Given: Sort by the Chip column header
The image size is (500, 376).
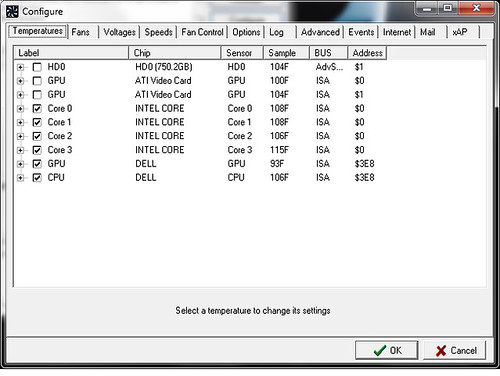Looking at the screenshot, I should 175,53.
